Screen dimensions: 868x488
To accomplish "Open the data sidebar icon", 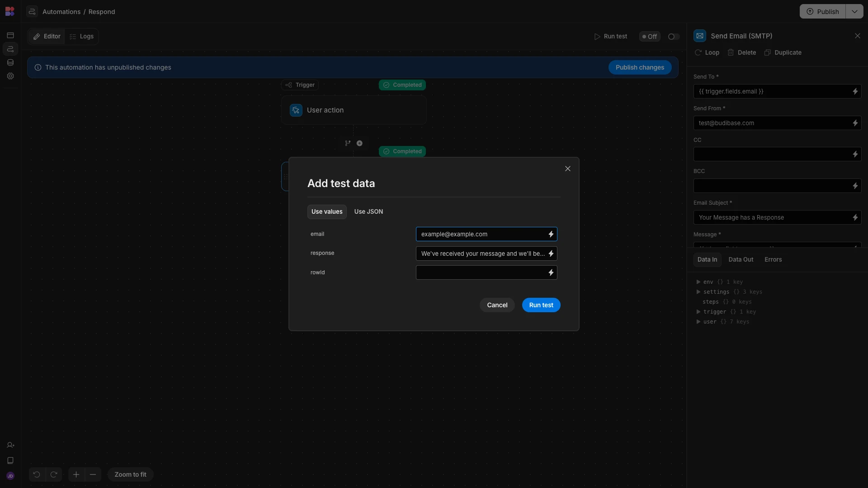I will click(x=10, y=62).
